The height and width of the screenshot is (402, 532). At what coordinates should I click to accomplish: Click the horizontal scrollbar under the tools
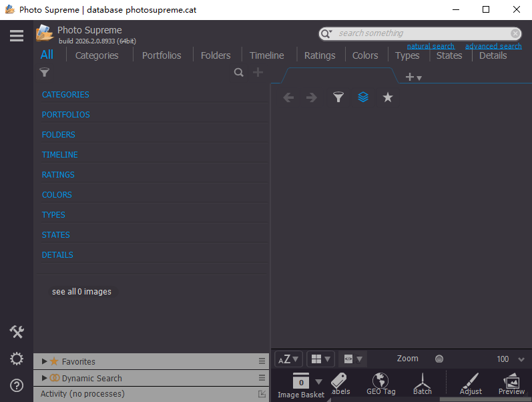pos(486,399)
